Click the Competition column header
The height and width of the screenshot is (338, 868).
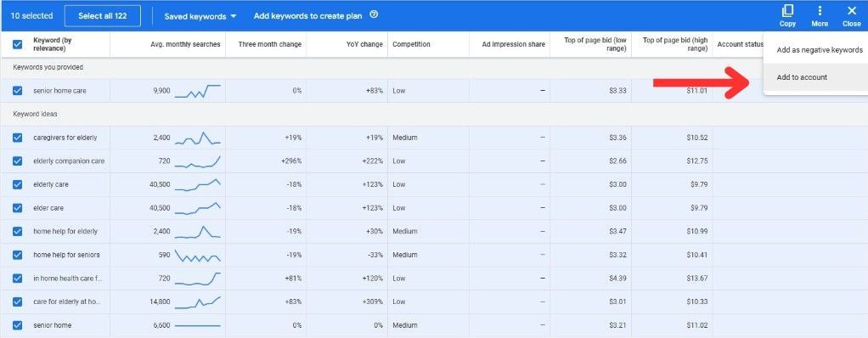click(x=411, y=44)
